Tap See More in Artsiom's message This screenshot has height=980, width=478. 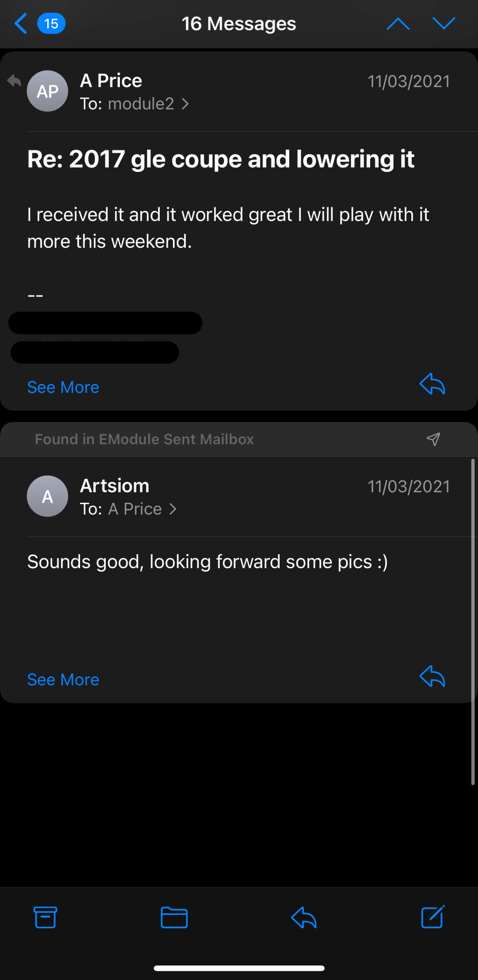pyautogui.click(x=63, y=680)
